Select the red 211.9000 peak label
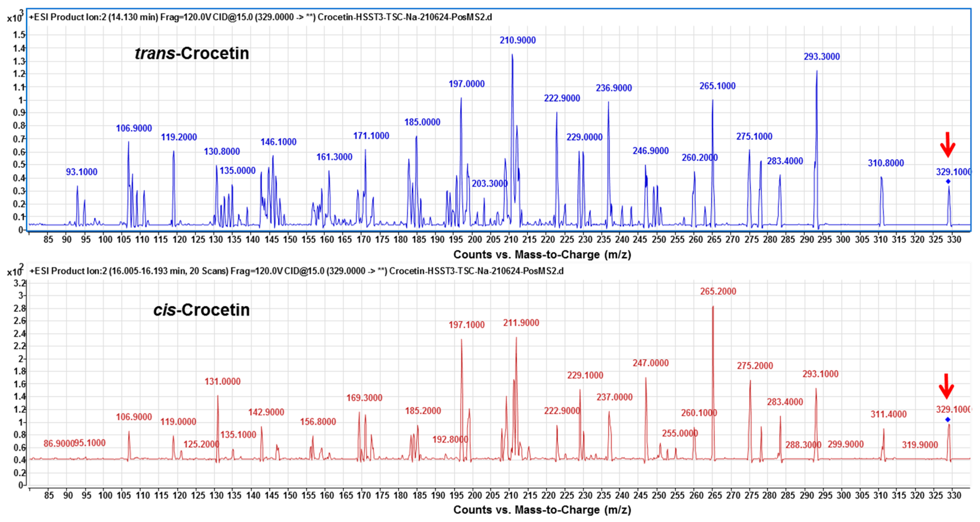 point(521,323)
